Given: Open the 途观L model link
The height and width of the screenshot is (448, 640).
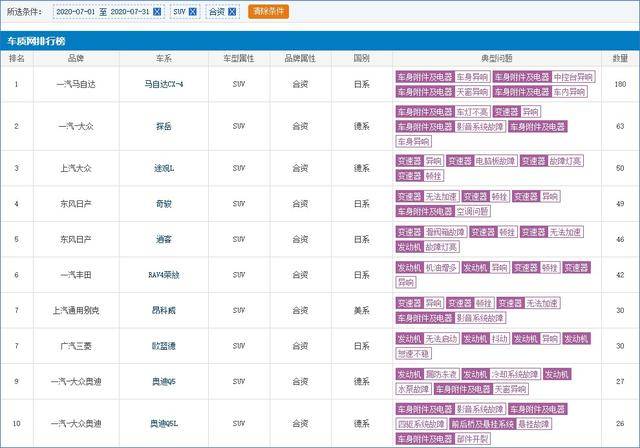Looking at the screenshot, I should point(164,168).
